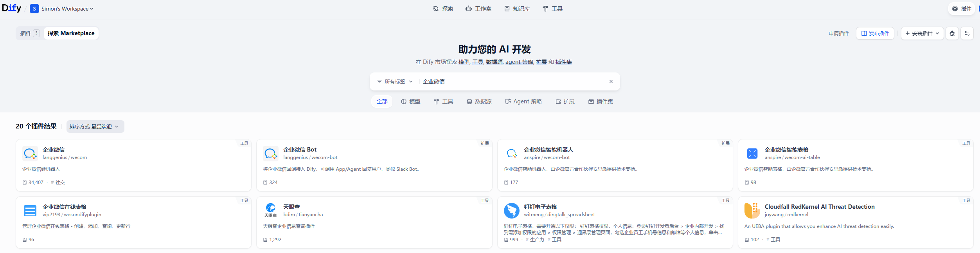Filter by 插件集 category
The image size is (980, 253).
click(601, 101)
